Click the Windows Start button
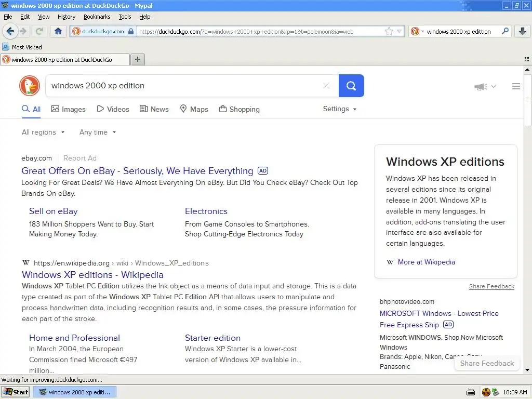Screen dimensions: 532x399 16,392
